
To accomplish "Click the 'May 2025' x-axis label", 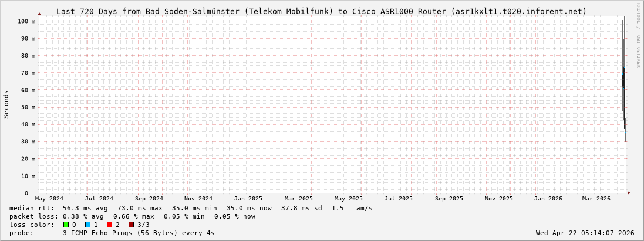I will click(x=349, y=199).
